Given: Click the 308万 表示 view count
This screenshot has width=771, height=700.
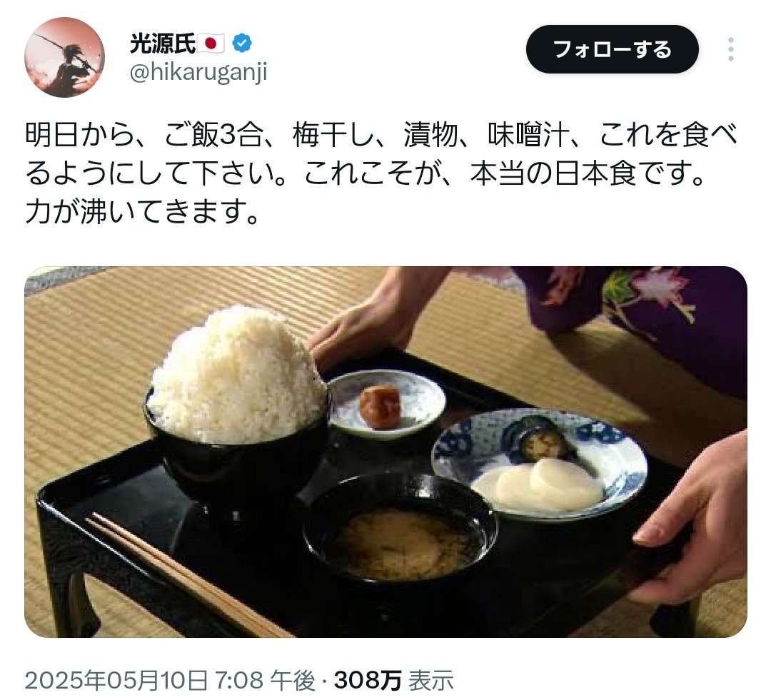Looking at the screenshot, I should point(393,680).
